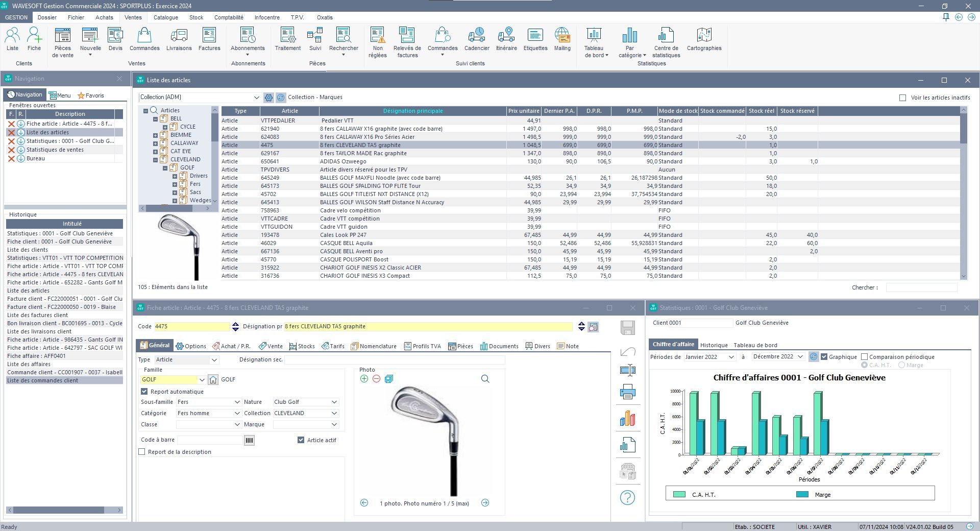Click the save diskette icon in Fiche article
This screenshot has width=980, height=531.
pos(628,328)
